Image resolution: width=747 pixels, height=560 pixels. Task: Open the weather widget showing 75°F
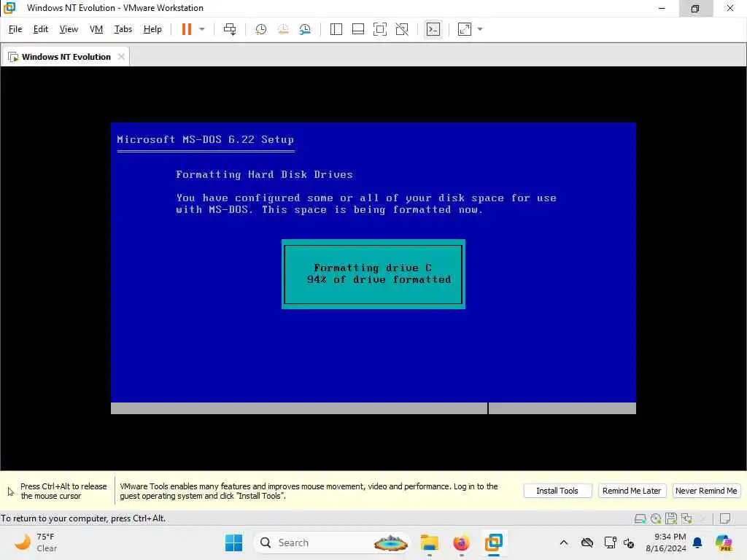[36, 542]
